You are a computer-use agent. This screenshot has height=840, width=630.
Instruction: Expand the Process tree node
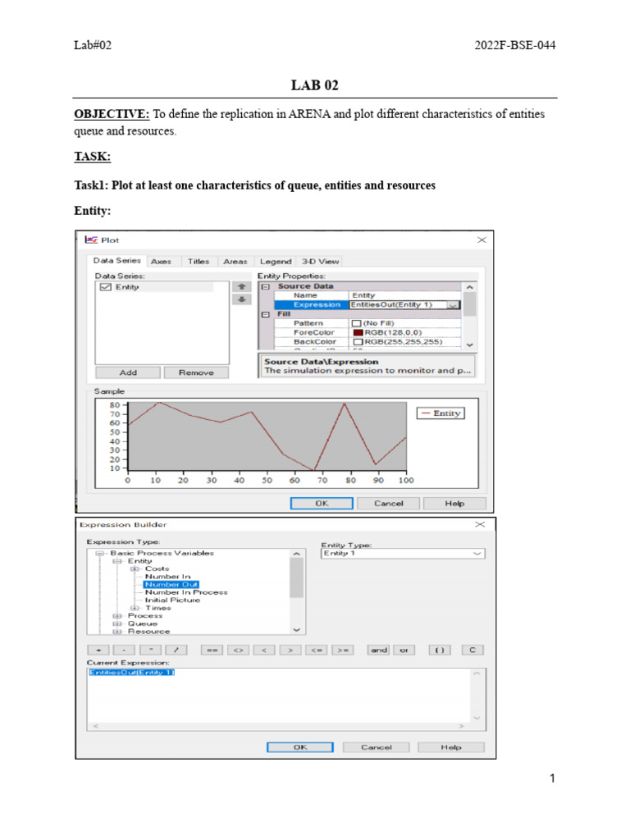click(x=116, y=616)
